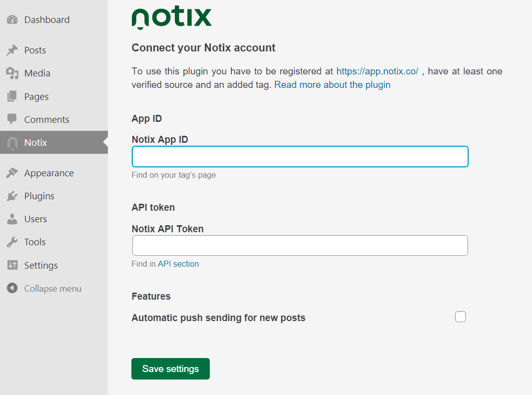Click the Pages icon in sidebar

pyautogui.click(x=12, y=96)
